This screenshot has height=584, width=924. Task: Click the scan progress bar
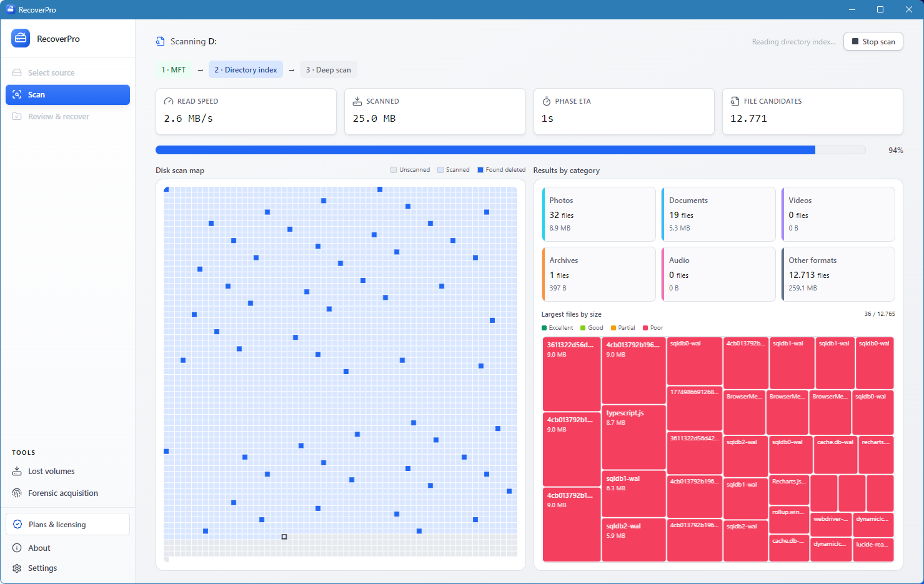point(510,150)
